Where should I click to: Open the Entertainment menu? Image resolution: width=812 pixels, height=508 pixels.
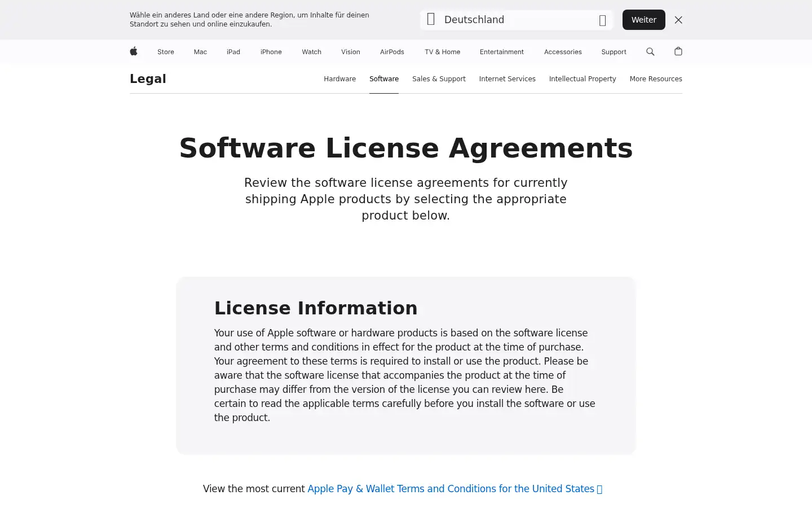coord(502,52)
